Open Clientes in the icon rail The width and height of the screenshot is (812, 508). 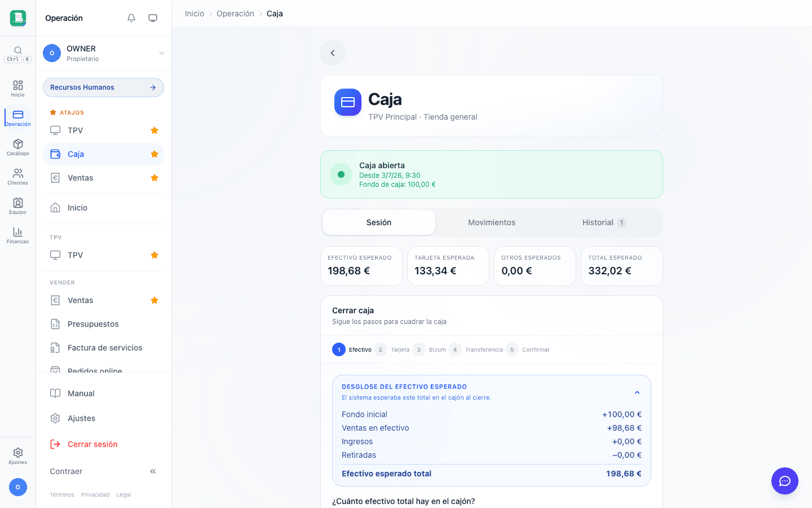pos(18,177)
